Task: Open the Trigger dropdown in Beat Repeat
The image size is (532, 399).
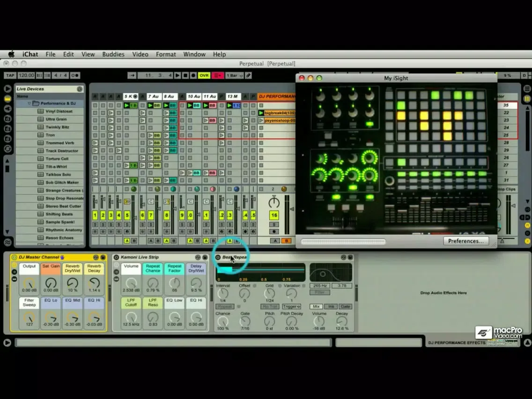Action: coord(291,306)
